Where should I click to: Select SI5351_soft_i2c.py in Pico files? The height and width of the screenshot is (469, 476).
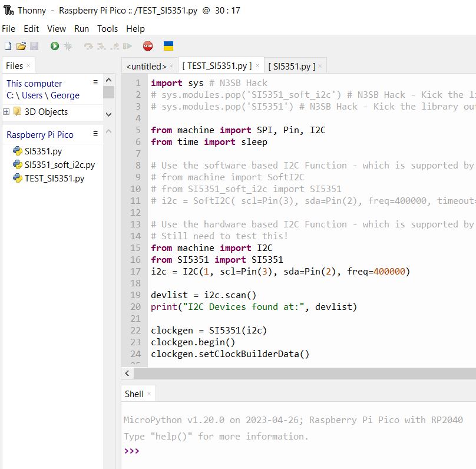[59, 165]
